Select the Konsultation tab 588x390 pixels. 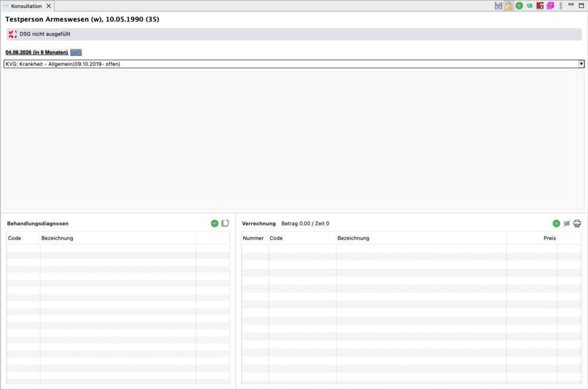click(x=26, y=6)
